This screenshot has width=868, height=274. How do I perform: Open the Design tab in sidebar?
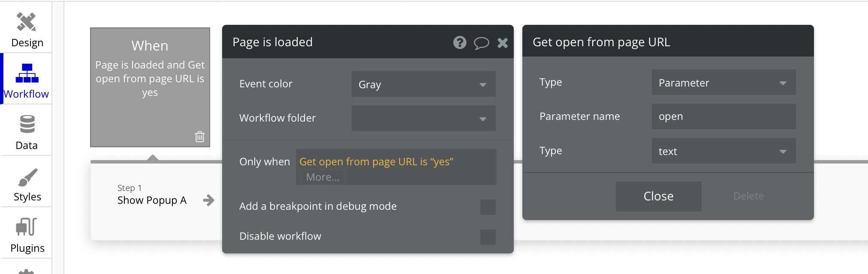pyautogui.click(x=27, y=30)
